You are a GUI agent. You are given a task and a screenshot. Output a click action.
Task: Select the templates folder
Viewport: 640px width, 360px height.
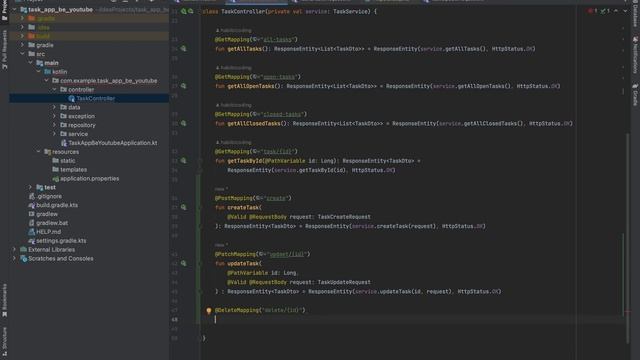click(x=73, y=169)
